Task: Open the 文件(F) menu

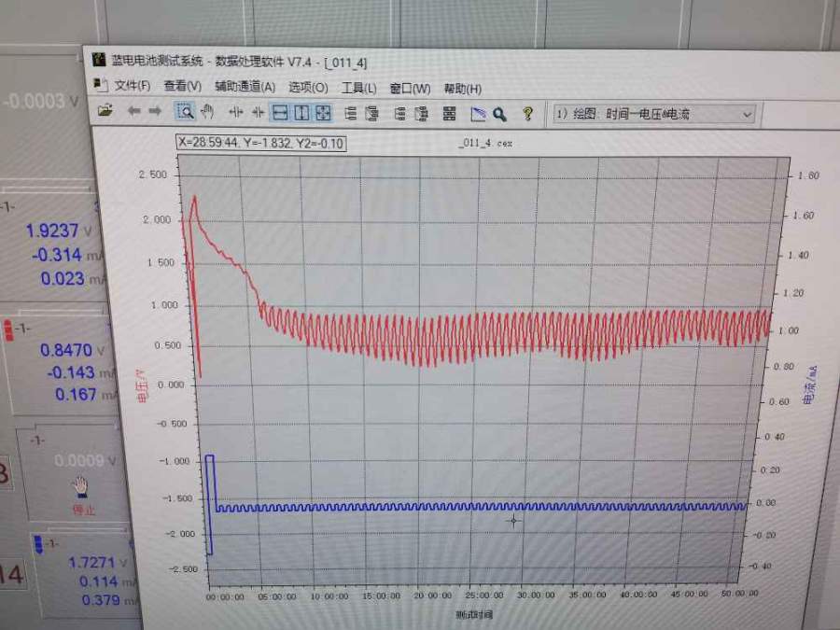Action: click(x=131, y=87)
